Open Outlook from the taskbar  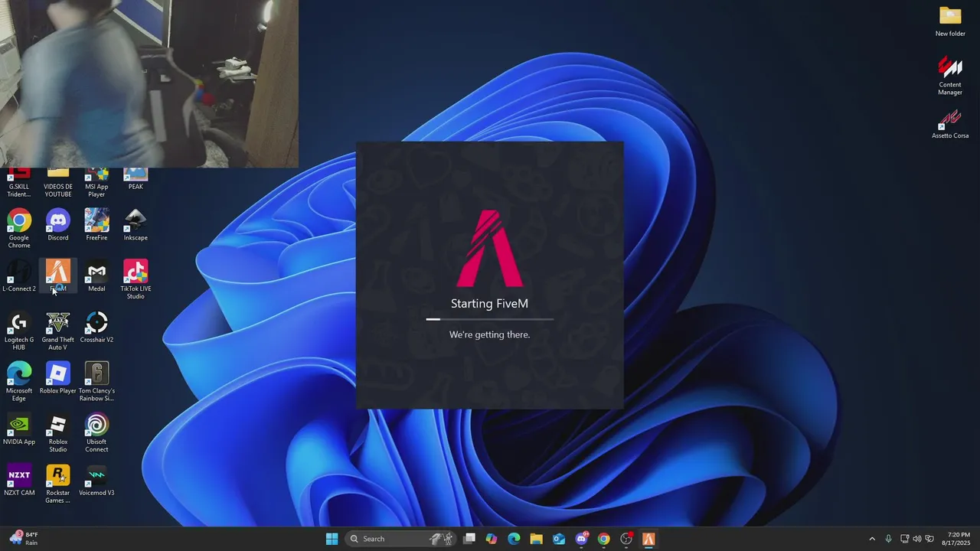[559, 539]
